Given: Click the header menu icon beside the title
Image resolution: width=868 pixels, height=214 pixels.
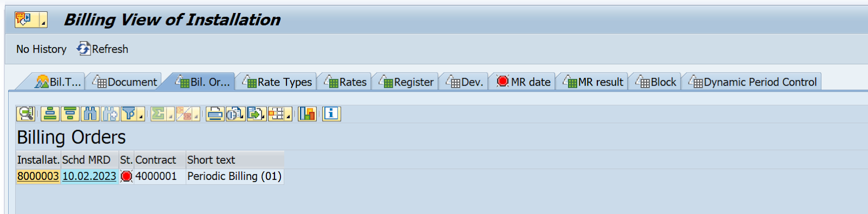Looking at the screenshot, I should click(30, 20).
